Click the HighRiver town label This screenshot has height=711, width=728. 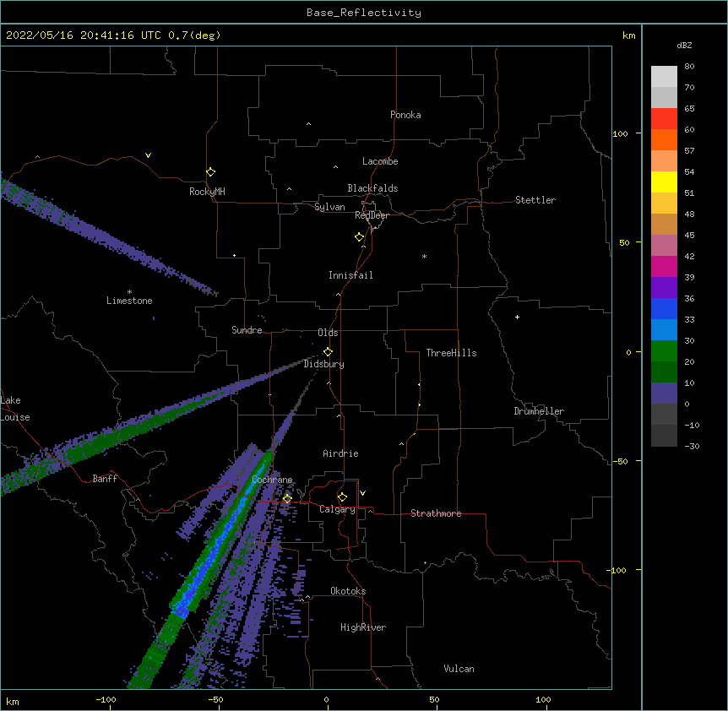[363, 627]
